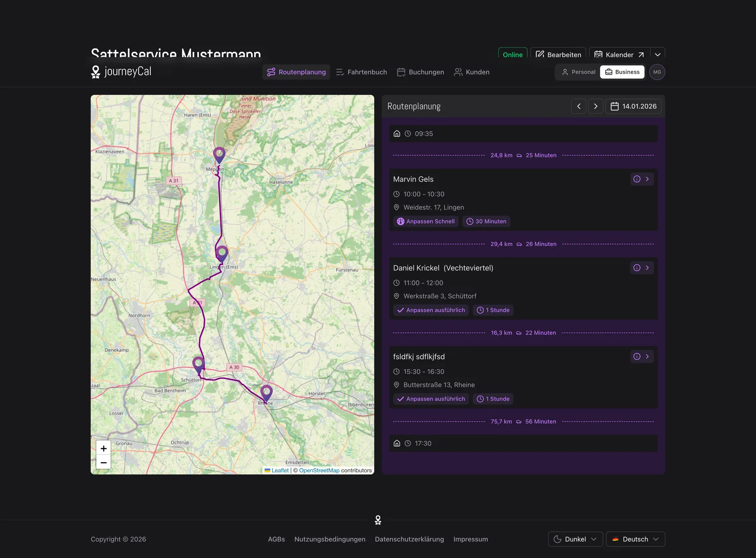Zoom in on the map
The height and width of the screenshot is (558, 756).
click(x=103, y=448)
